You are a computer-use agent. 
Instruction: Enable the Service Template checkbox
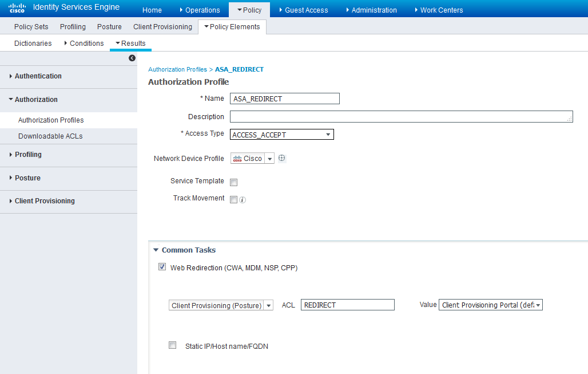click(233, 182)
